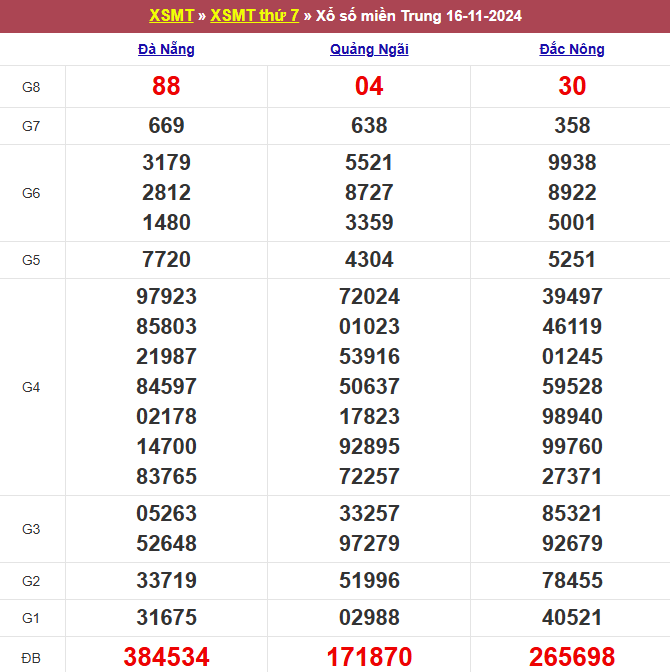Screen dimensions: 670x672
Task: Open the XSMT breadcrumb link
Action: 171,16
